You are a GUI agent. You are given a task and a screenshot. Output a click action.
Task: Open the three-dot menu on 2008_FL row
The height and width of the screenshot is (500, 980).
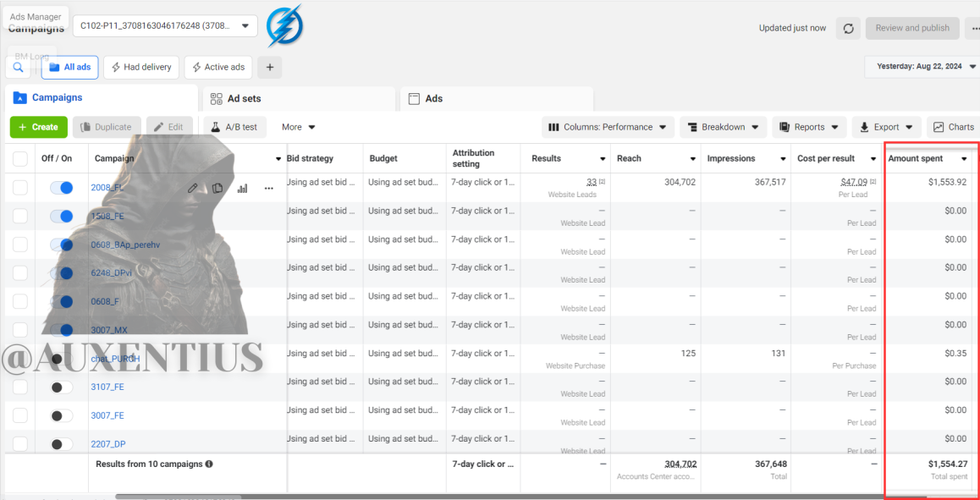coord(269,188)
